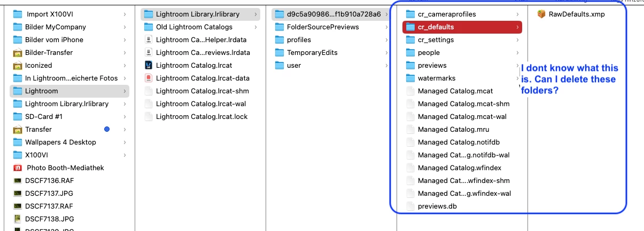The height and width of the screenshot is (231, 644).
Task: Click the DSCF7136.RAF thumbnail icon
Action: 18,180
